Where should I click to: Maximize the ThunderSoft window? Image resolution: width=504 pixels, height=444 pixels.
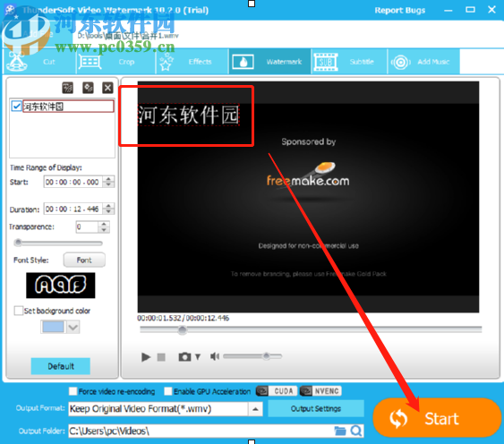point(470,10)
